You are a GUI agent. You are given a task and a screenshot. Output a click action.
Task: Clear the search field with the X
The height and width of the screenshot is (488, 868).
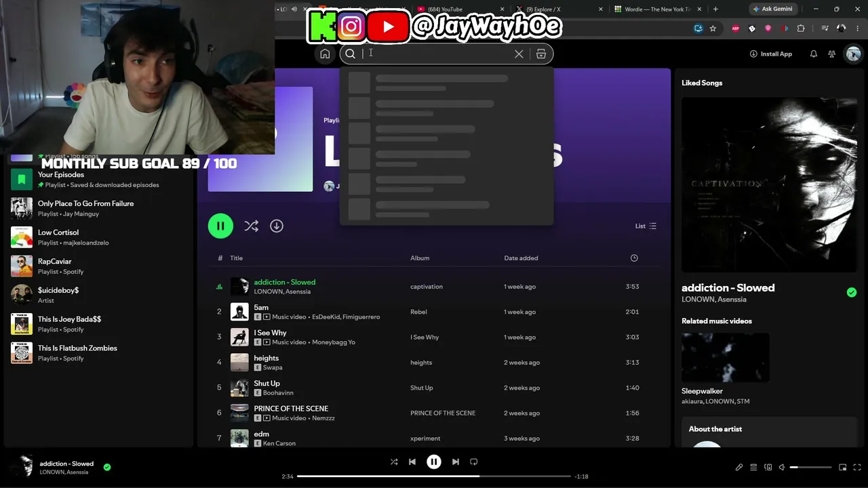pos(519,54)
